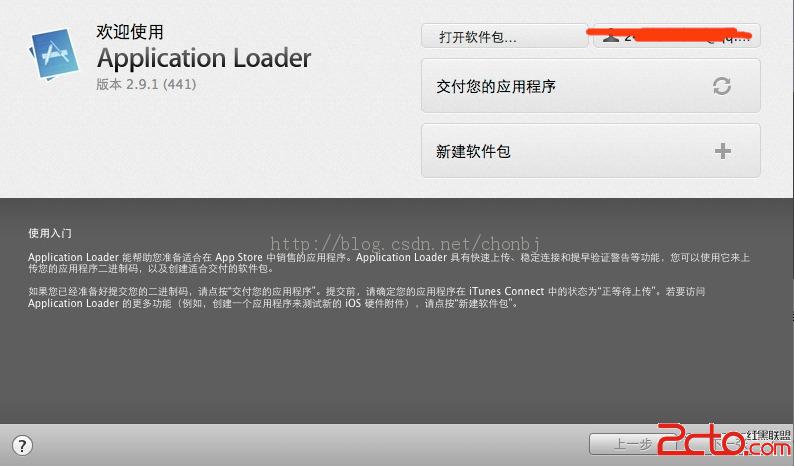Click the 版本 2.9.1 (441) version text
The height and width of the screenshot is (466, 794).
click(x=146, y=84)
